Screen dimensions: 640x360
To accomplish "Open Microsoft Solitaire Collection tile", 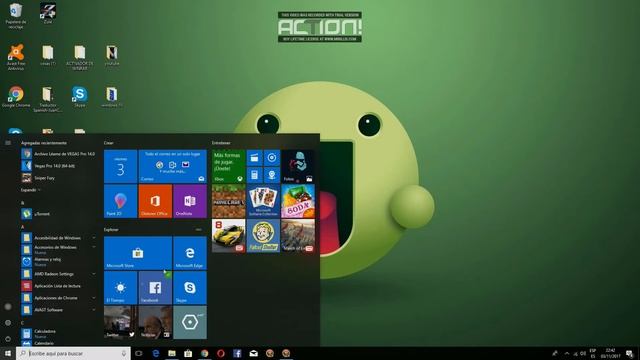I will click(263, 201).
